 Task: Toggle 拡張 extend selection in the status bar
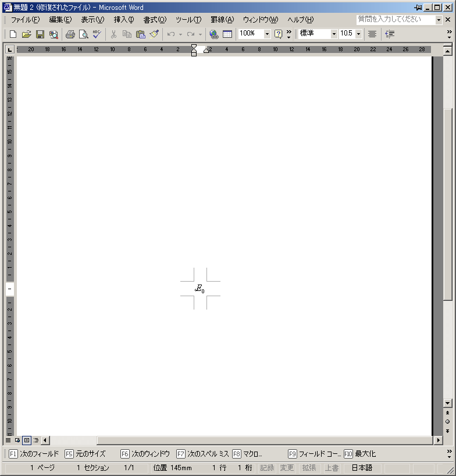[x=309, y=468]
